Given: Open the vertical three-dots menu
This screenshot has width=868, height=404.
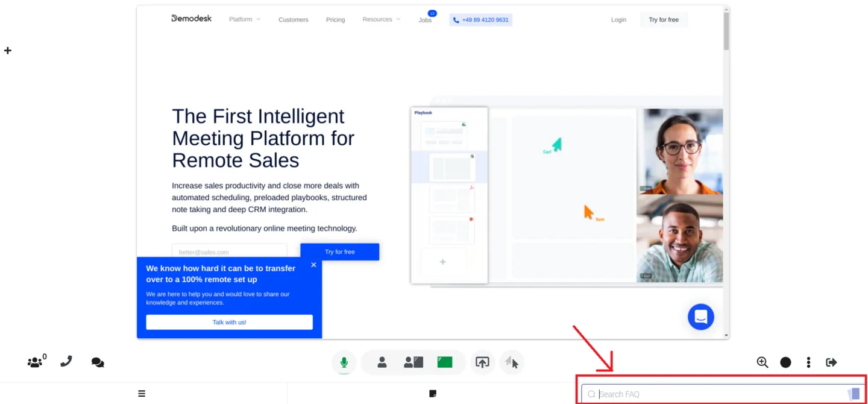Looking at the screenshot, I should pos(808,362).
